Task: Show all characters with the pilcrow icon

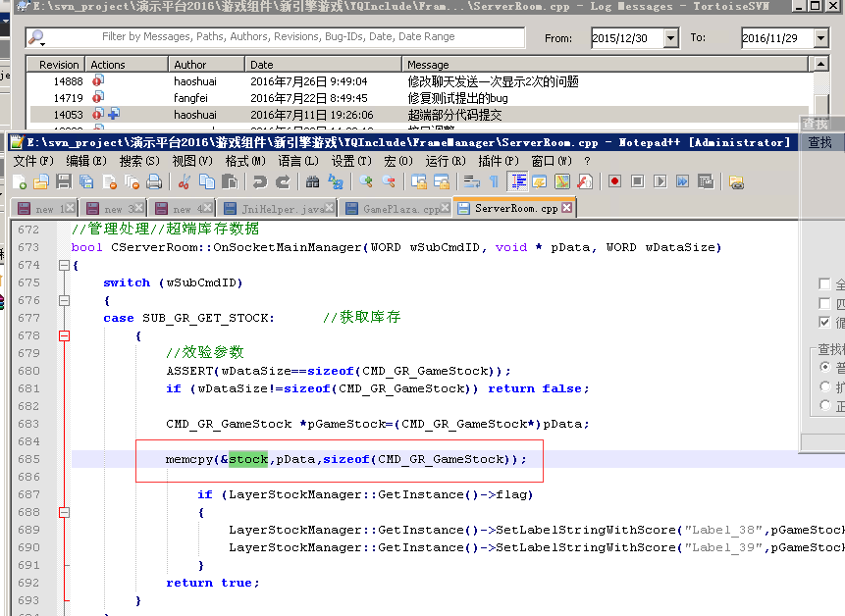Action: (x=495, y=182)
